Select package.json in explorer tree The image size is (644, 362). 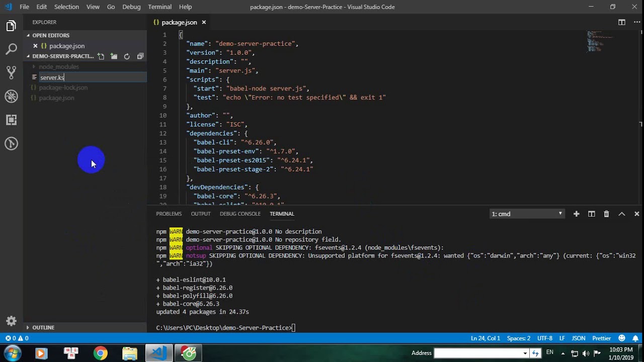(56, 98)
